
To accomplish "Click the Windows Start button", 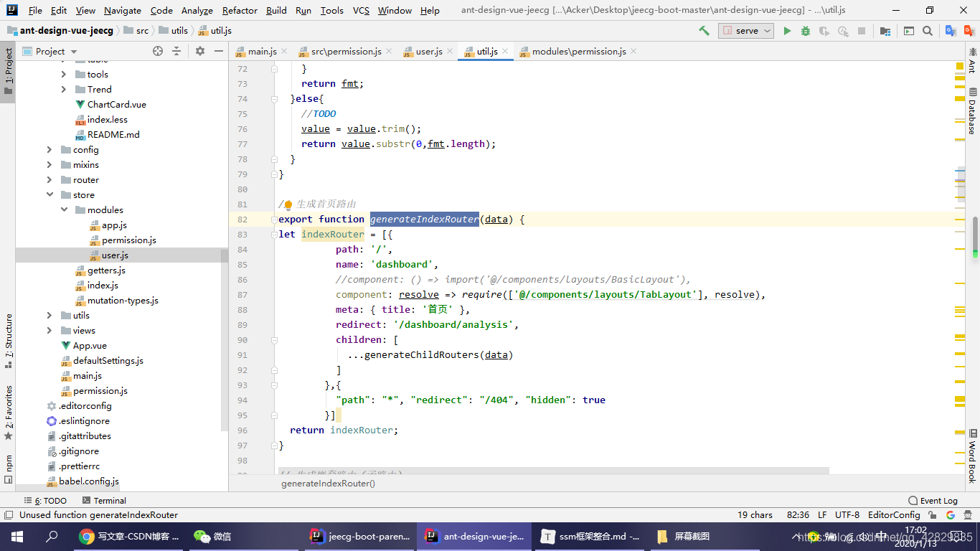I will tap(17, 536).
